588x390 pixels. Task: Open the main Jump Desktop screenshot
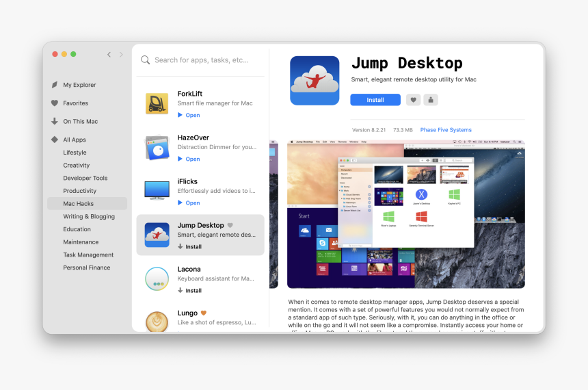(x=406, y=214)
